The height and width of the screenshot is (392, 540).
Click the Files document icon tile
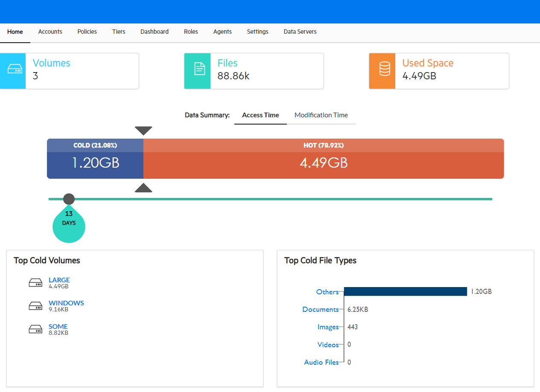pyautogui.click(x=197, y=71)
